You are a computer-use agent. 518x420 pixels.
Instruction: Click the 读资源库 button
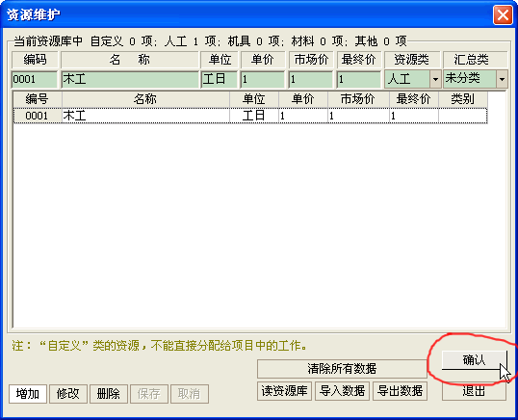[284, 391]
